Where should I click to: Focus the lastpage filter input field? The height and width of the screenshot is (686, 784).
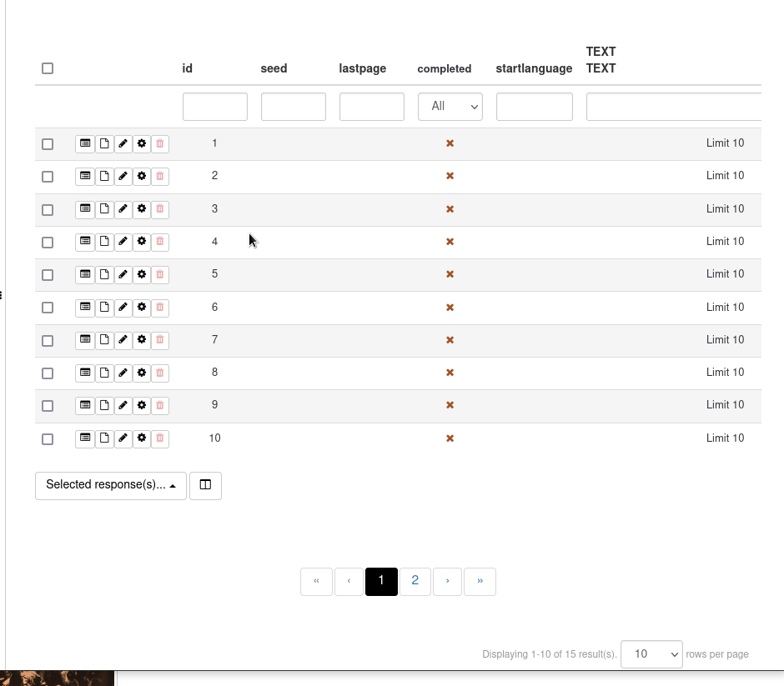(x=372, y=107)
